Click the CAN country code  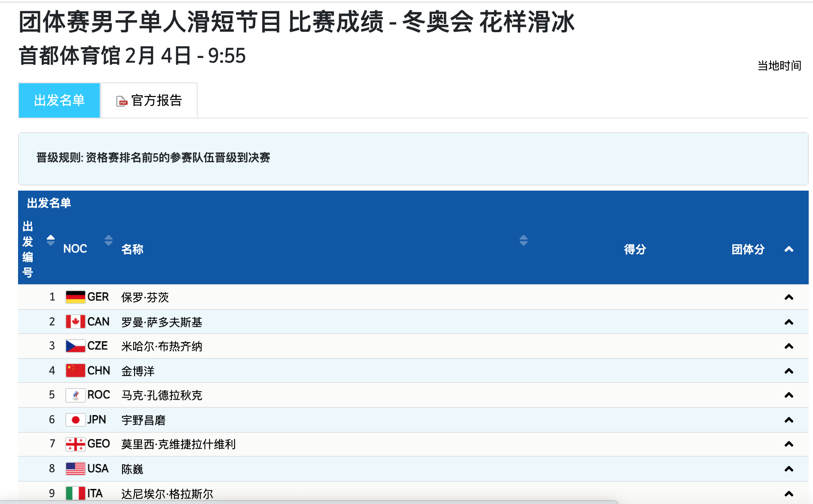98,322
